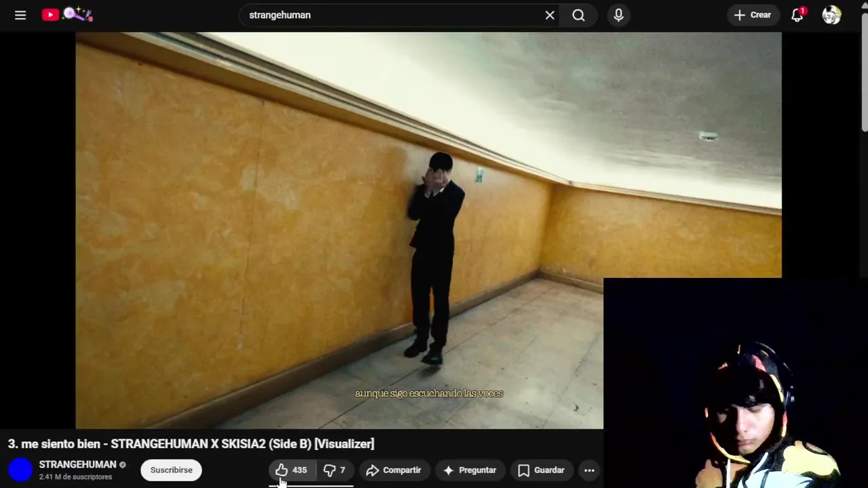This screenshot has height=488, width=868.
Task: Click the video title me siento bien
Action: [191, 444]
